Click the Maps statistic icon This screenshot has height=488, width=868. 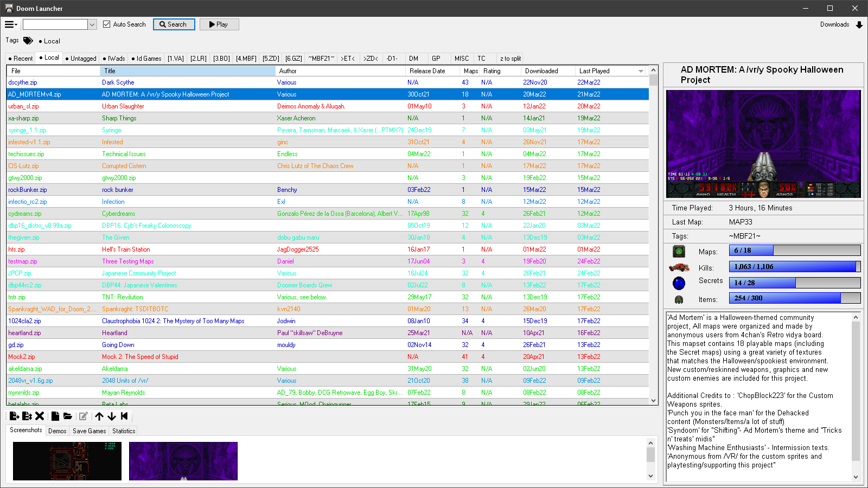point(679,251)
